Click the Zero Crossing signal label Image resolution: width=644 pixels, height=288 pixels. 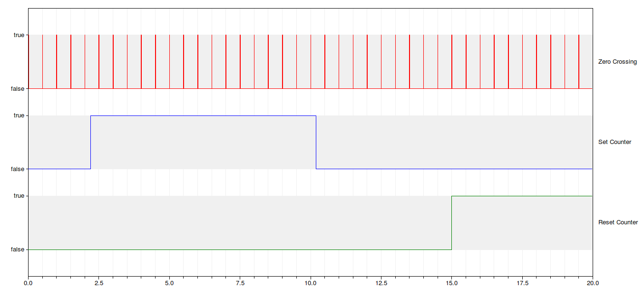617,62
